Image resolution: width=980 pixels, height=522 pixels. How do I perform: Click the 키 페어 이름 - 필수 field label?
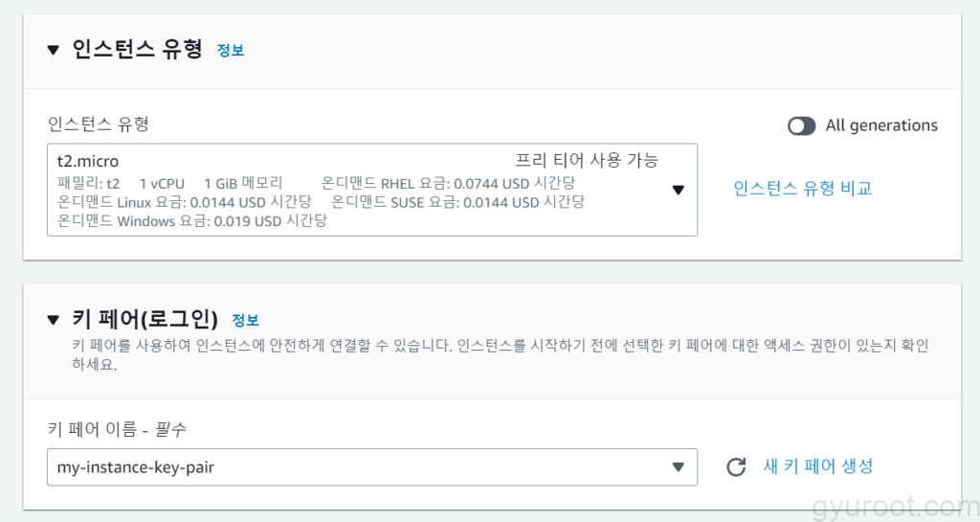[x=121, y=428]
